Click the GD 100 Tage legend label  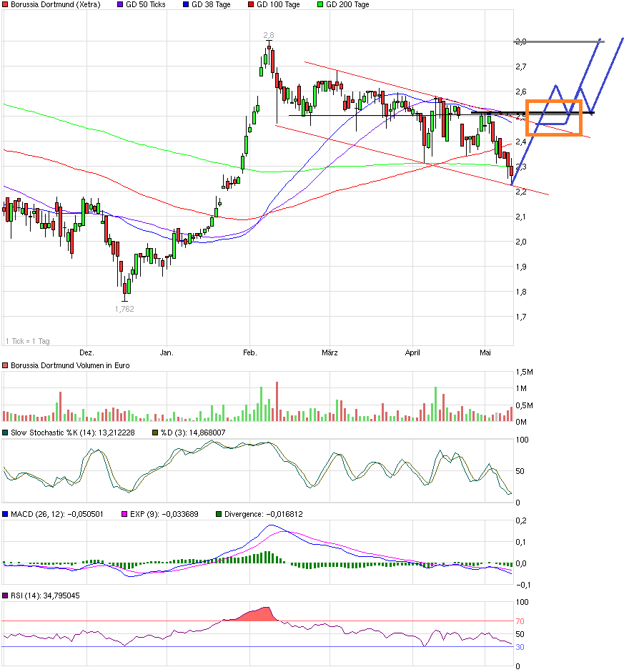(279, 5)
